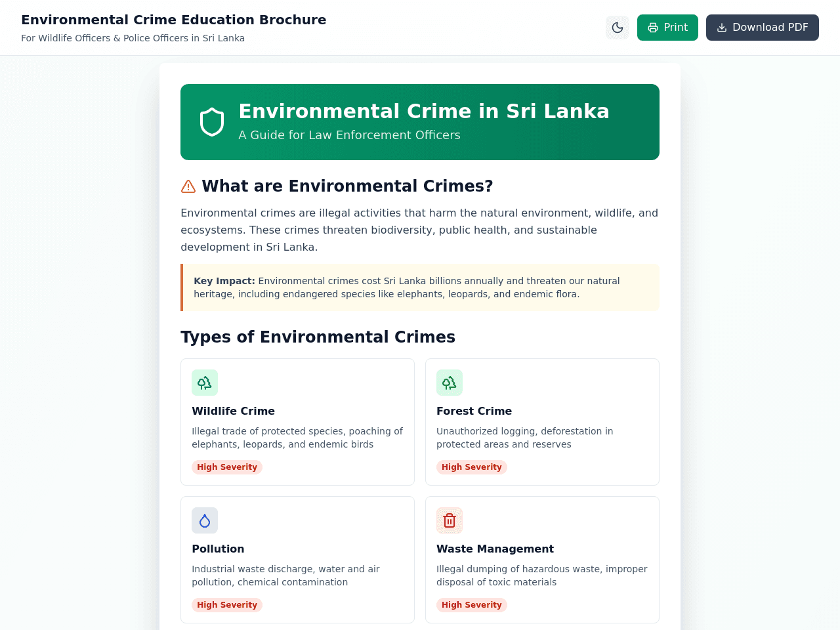Click the Waste Management card heading
This screenshot has height=630, width=840.
click(x=495, y=549)
